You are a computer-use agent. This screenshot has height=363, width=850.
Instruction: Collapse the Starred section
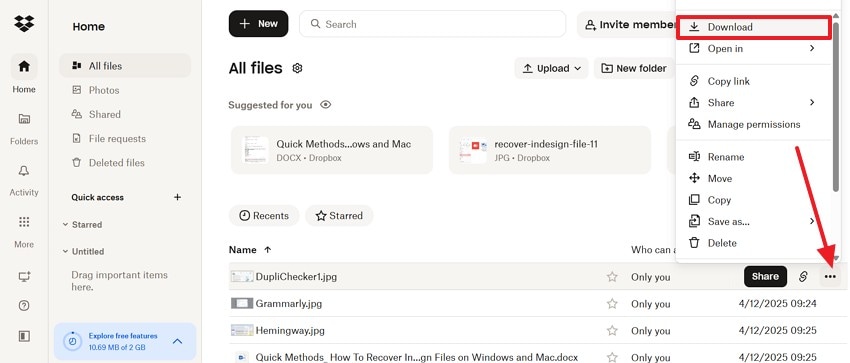point(65,224)
